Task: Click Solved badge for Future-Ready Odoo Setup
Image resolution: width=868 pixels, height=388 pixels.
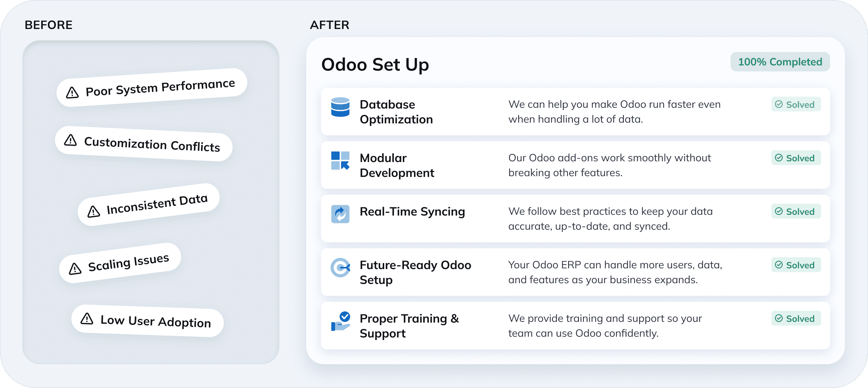Action: coord(796,265)
